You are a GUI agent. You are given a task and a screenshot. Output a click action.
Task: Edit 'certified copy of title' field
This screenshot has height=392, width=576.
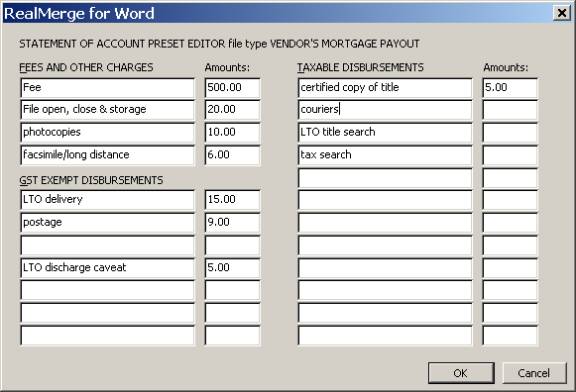click(x=385, y=88)
